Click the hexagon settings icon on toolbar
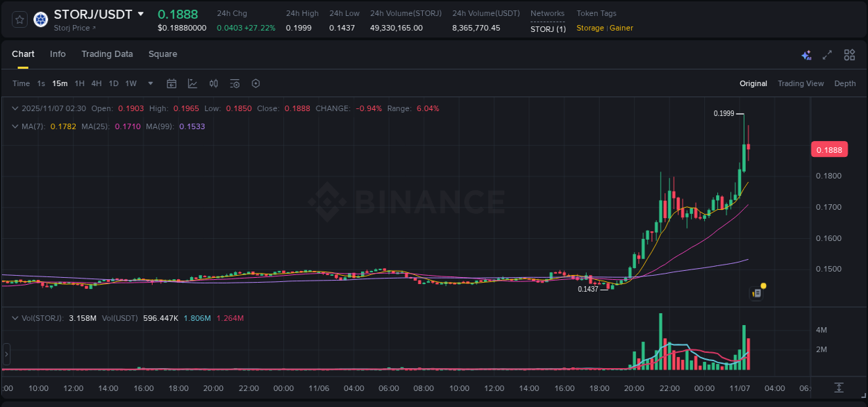This screenshot has width=868, height=407. tap(256, 83)
